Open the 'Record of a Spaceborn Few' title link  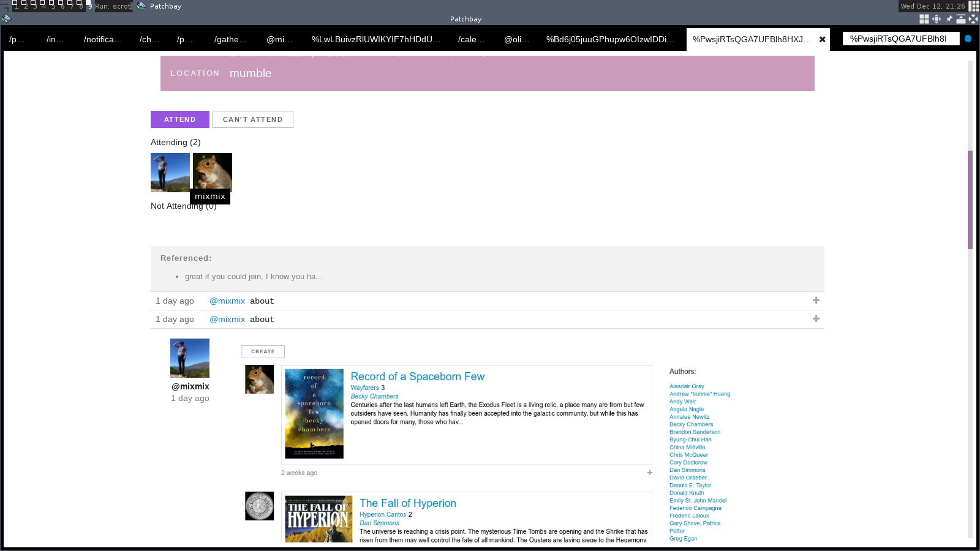(418, 377)
